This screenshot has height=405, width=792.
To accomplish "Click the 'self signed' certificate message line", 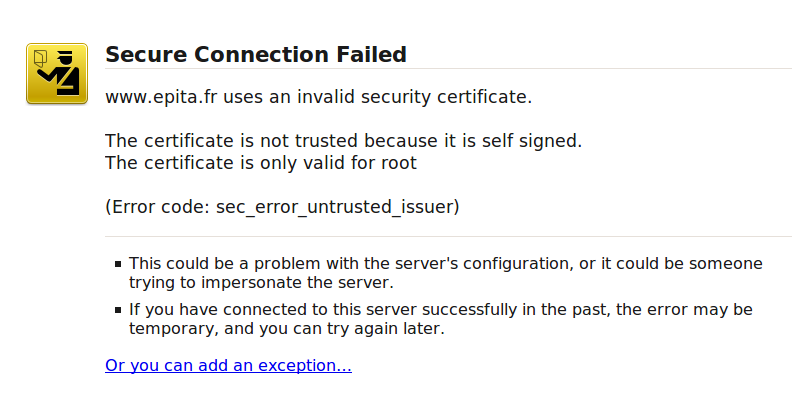I will point(343,140).
